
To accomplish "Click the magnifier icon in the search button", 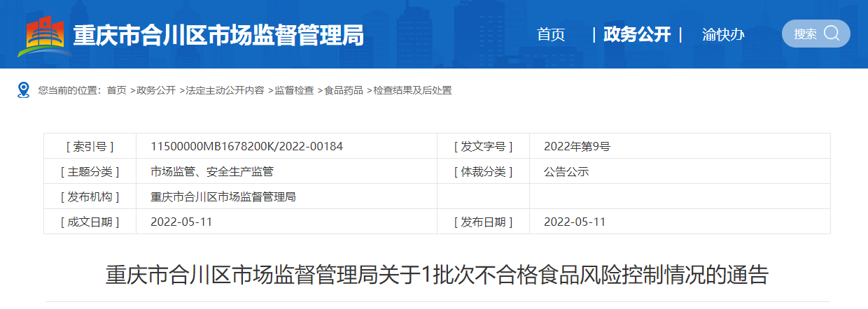I will click(x=832, y=33).
